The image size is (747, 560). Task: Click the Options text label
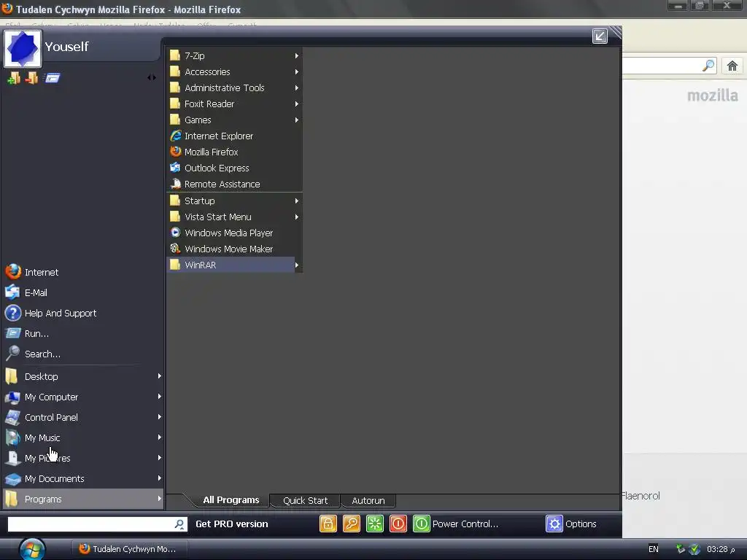pos(581,524)
